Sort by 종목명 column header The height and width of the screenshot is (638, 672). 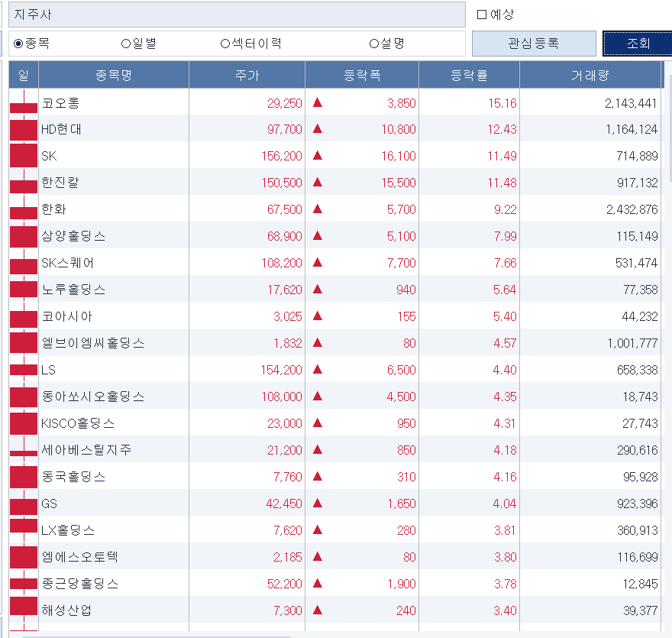pyautogui.click(x=114, y=75)
